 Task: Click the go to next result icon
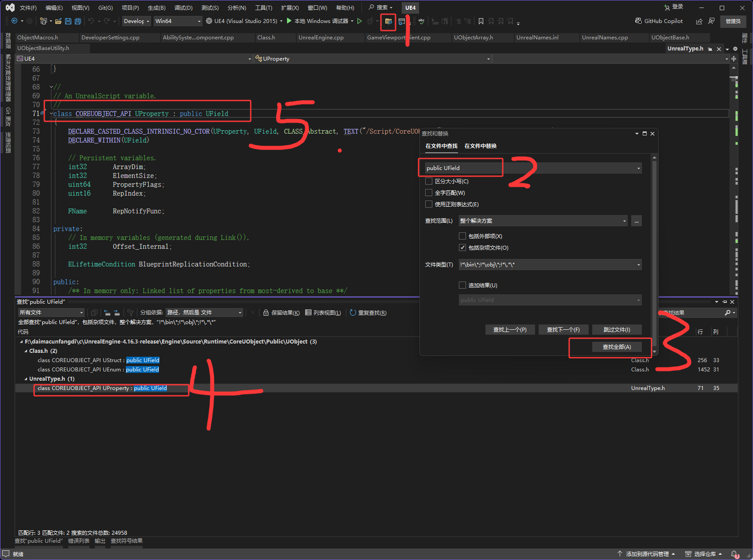[117, 313]
